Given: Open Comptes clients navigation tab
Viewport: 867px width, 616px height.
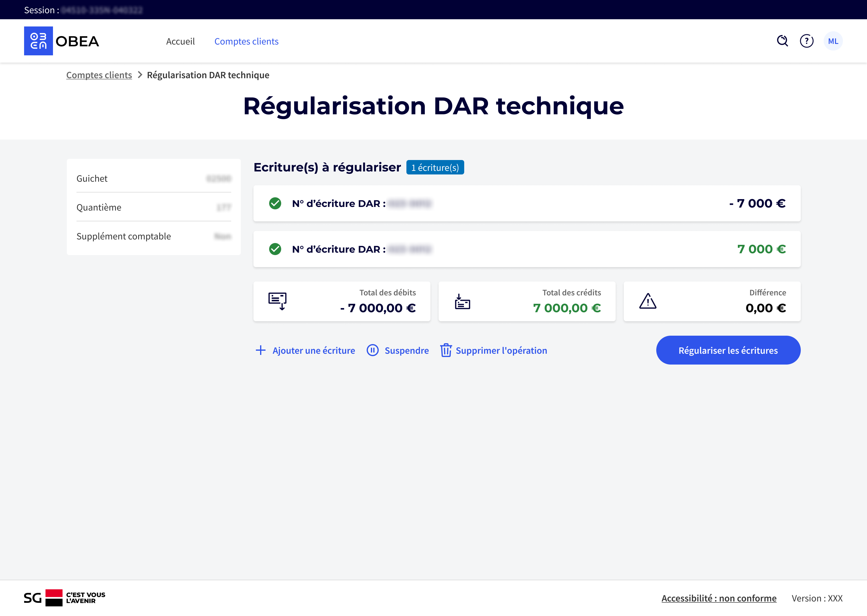Looking at the screenshot, I should pyautogui.click(x=246, y=41).
